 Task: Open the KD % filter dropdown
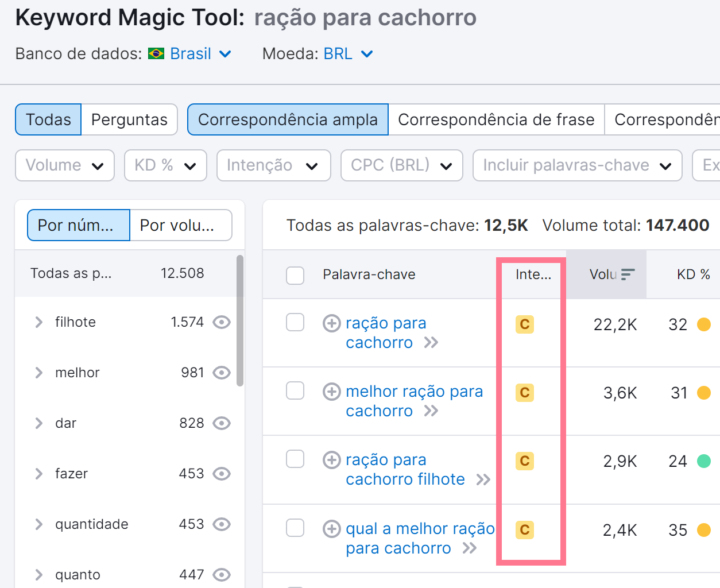(165, 165)
